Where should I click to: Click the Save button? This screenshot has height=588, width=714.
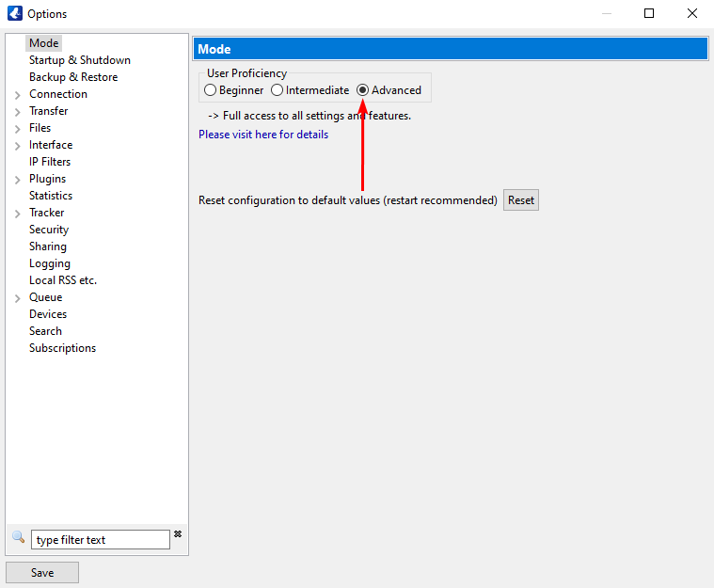[x=42, y=572]
